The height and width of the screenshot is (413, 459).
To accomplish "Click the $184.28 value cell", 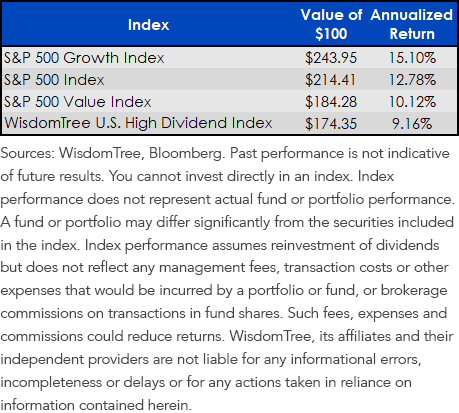I will 331,102.
